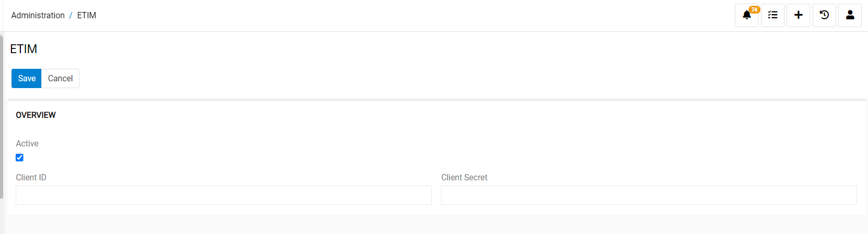The height and width of the screenshot is (234, 868).
Task: Focus the Client ID field
Action: click(223, 195)
